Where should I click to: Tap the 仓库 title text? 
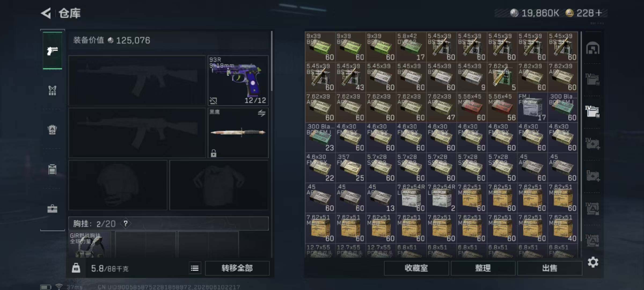point(69,13)
